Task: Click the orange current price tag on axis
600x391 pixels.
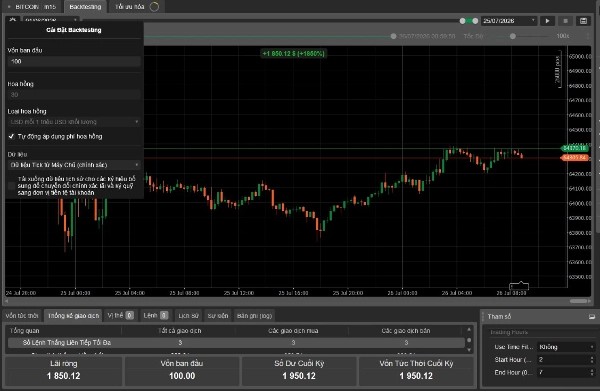Action: point(574,157)
